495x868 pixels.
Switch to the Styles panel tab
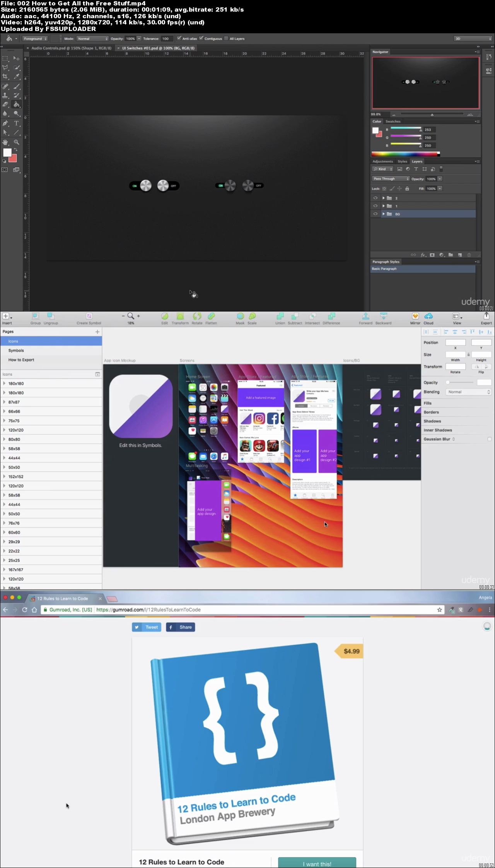(x=402, y=161)
